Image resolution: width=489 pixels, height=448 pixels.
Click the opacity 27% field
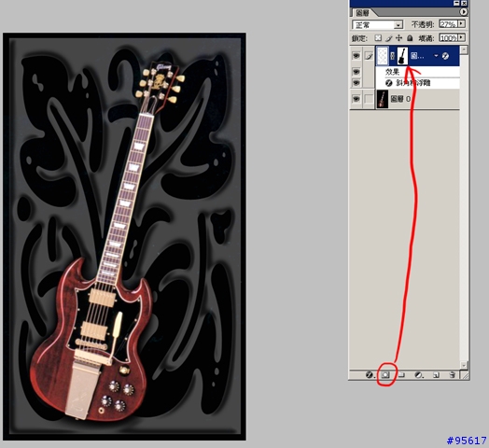tap(448, 24)
